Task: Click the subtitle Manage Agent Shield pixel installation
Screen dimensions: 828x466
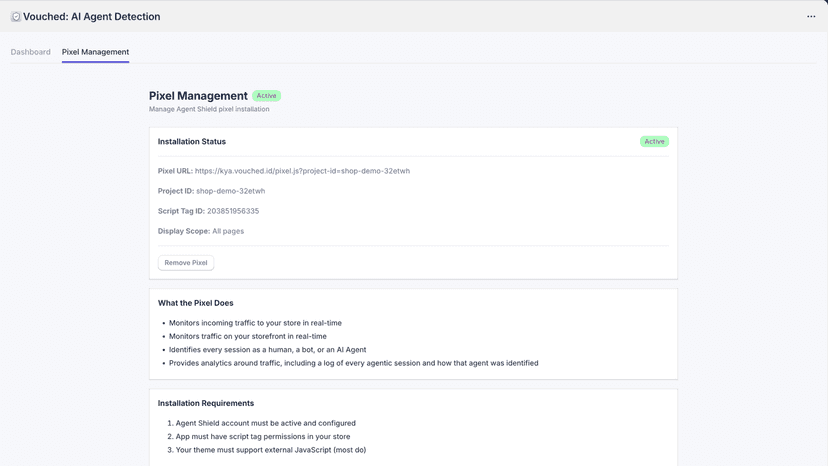Action: point(209,109)
